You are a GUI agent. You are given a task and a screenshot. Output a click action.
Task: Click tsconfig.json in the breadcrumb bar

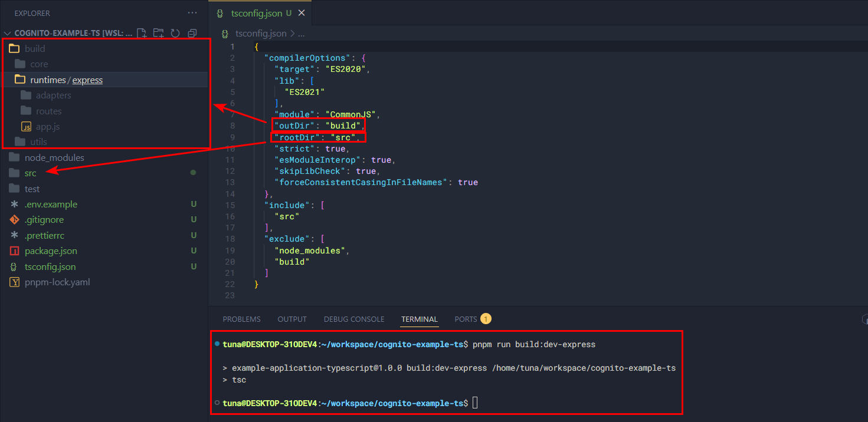tap(260, 34)
